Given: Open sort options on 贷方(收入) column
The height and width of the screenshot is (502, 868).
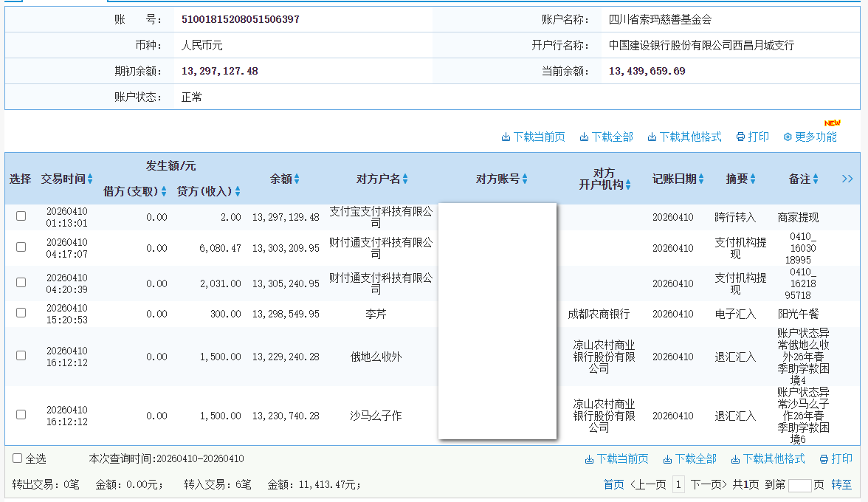Looking at the screenshot, I should [x=236, y=190].
